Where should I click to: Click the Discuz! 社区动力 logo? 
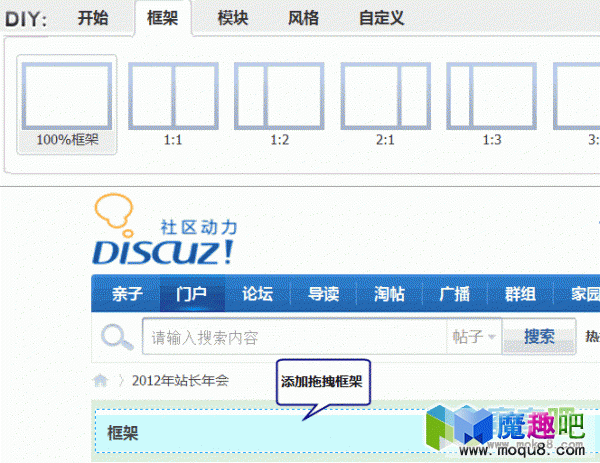pyautogui.click(x=165, y=230)
